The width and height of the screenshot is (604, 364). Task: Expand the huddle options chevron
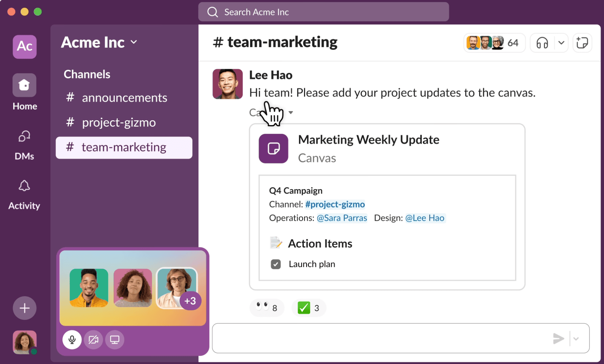pos(561,43)
